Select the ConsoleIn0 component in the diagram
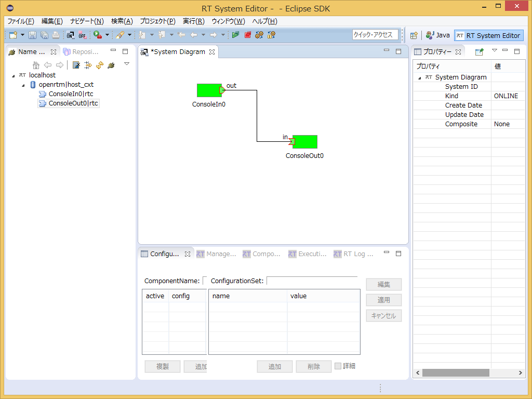 pos(209,90)
